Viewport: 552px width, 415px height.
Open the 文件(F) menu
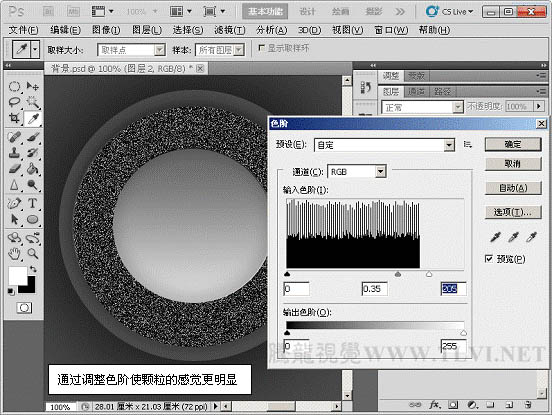tap(23, 30)
